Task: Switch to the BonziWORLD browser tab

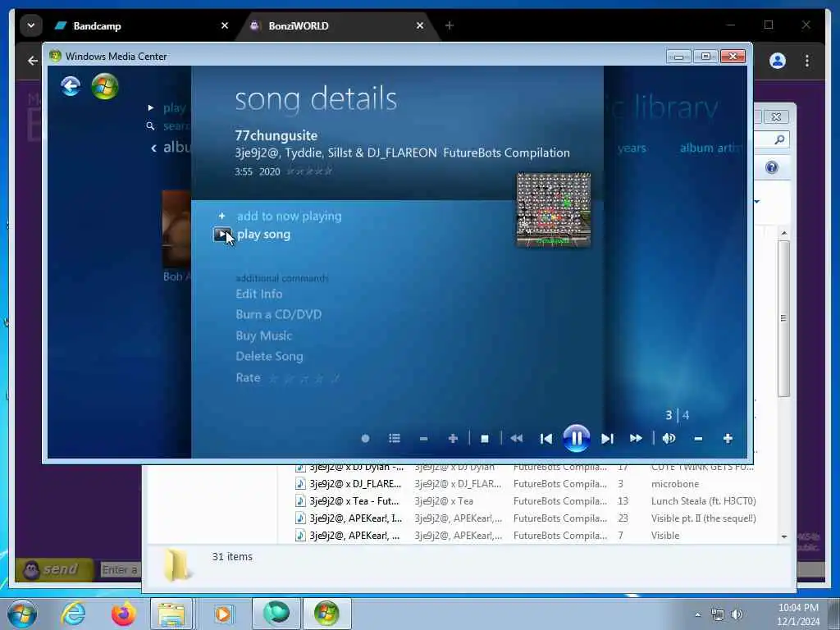Action: click(x=337, y=25)
